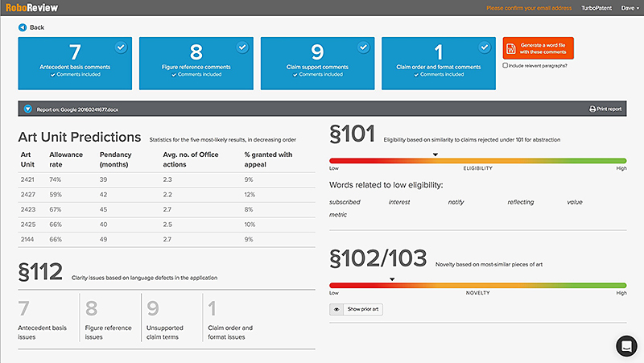Screen dimensions: 644x363
Task: Open the Dave user dropdown menu
Action: (x=629, y=8)
